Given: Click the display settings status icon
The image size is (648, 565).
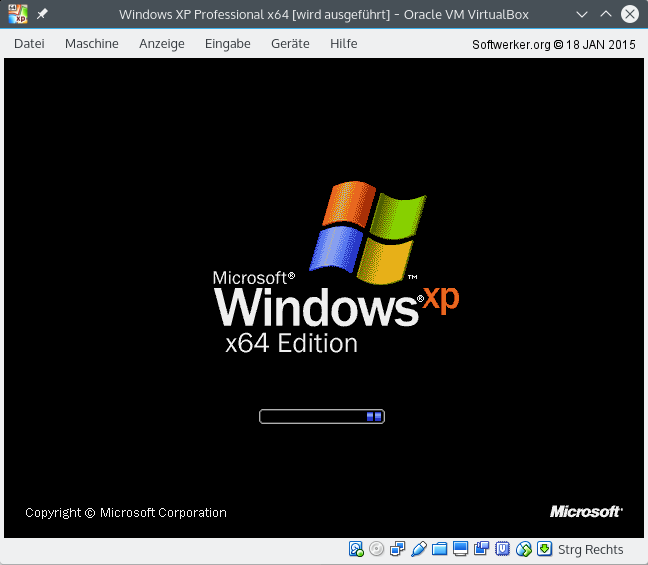Looking at the screenshot, I should pyautogui.click(x=461, y=549).
